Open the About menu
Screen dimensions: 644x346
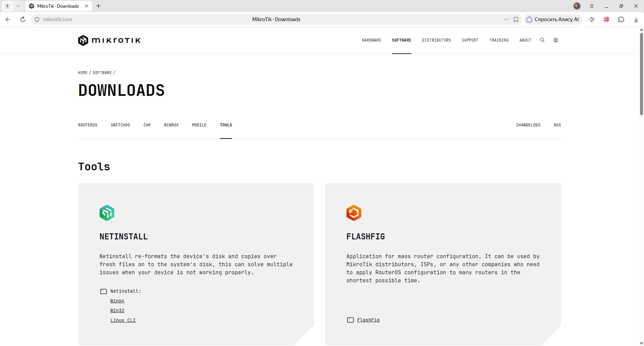point(526,40)
